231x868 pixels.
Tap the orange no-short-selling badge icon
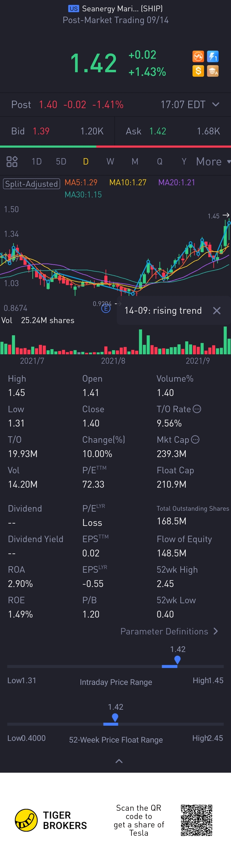pos(198,57)
